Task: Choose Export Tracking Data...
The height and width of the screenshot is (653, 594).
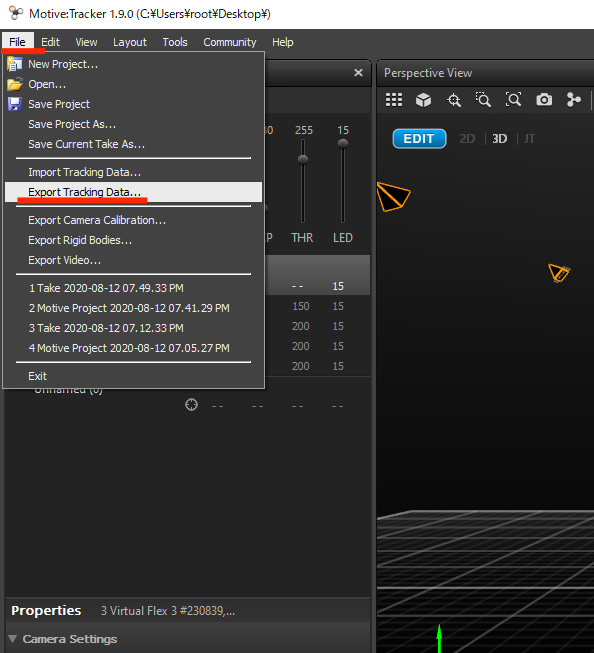Action: (x=133, y=192)
